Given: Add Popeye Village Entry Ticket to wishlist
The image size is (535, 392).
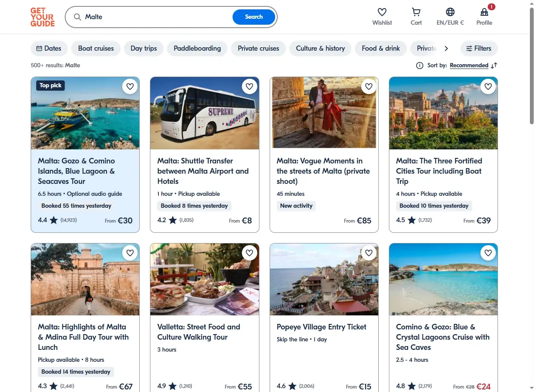Looking at the screenshot, I should (x=369, y=253).
